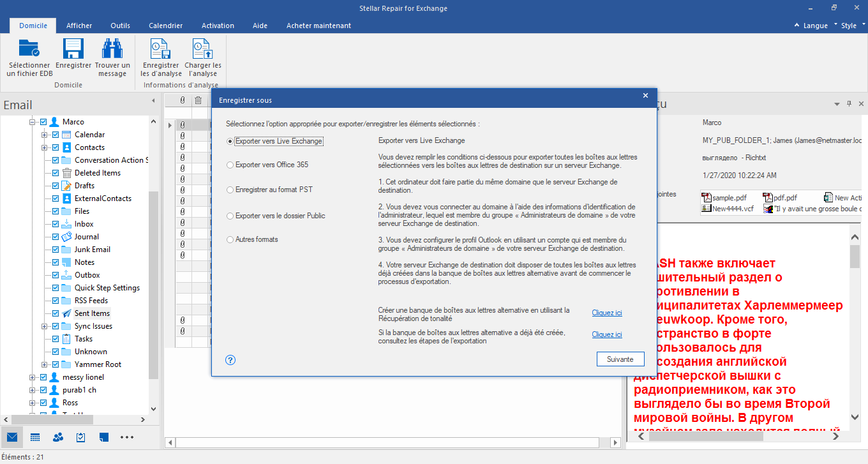Open the Aide ribbon tab
The height and width of the screenshot is (464, 868).
tap(260, 26)
